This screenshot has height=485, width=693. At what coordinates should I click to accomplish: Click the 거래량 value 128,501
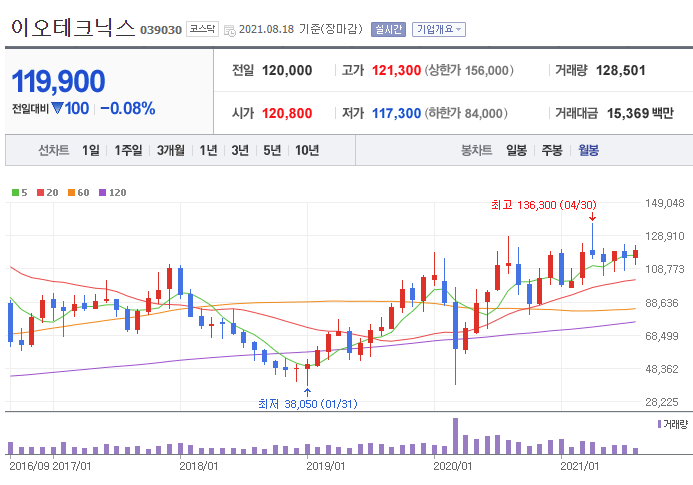coord(621,70)
